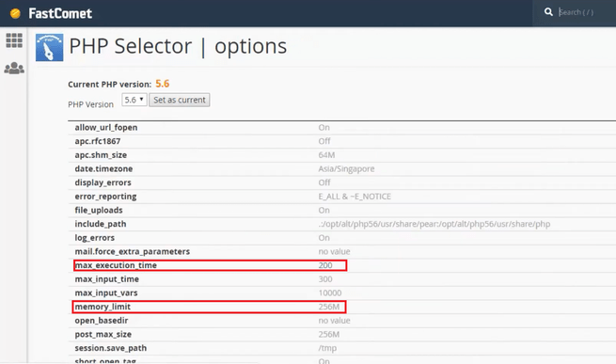This screenshot has width=616, height=364.
Task: Toggle allow_url_fopen On value
Action: [x=324, y=127]
